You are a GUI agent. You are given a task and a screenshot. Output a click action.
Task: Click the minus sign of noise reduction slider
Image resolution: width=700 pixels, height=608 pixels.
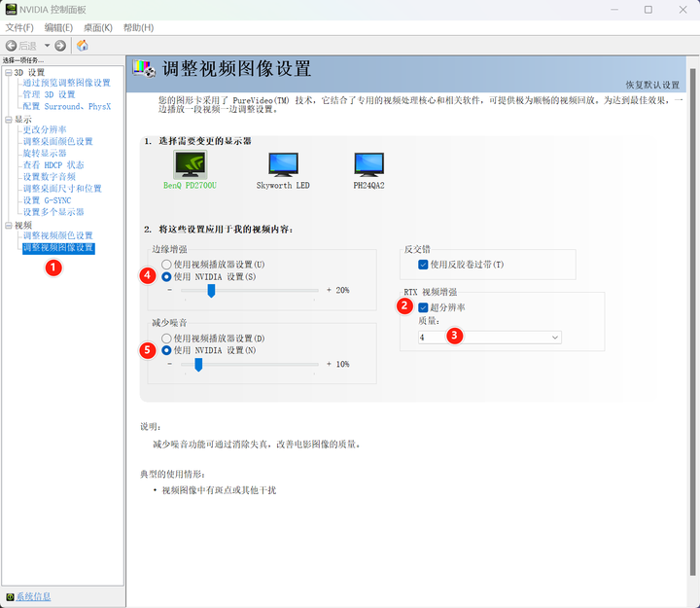point(169,364)
